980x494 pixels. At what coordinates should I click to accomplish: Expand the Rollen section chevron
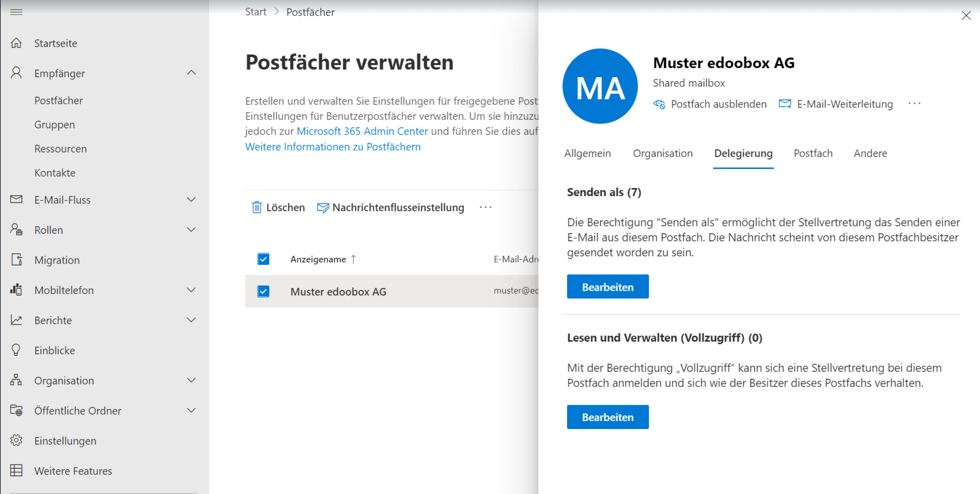pyautogui.click(x=191, y=229)
